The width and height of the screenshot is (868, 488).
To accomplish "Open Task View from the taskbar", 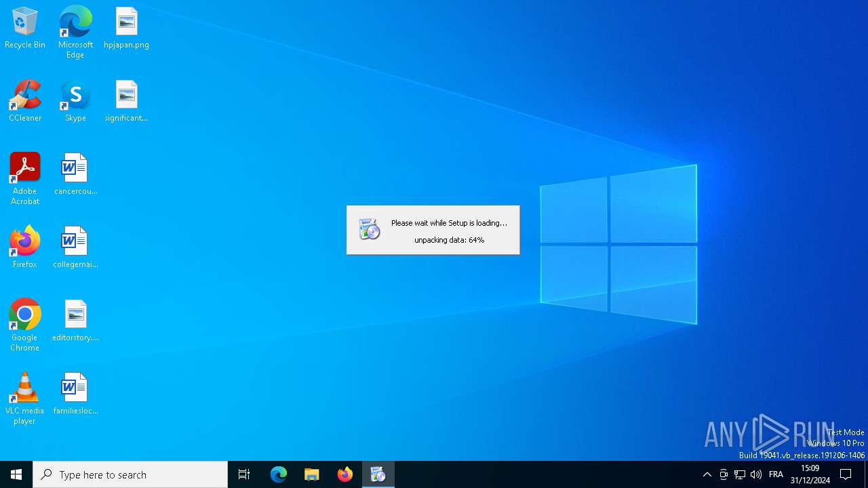I will [244, 474].
